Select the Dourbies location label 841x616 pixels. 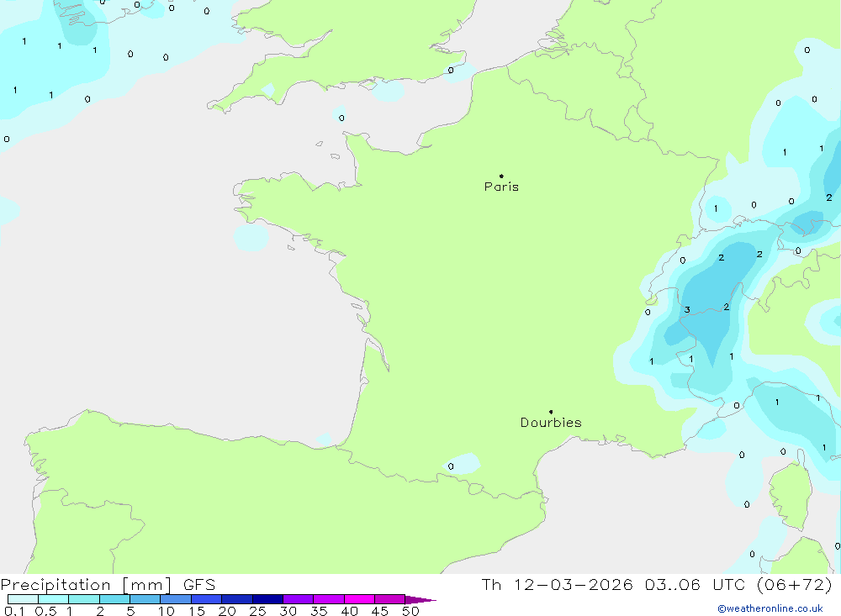tap(551, 423)
